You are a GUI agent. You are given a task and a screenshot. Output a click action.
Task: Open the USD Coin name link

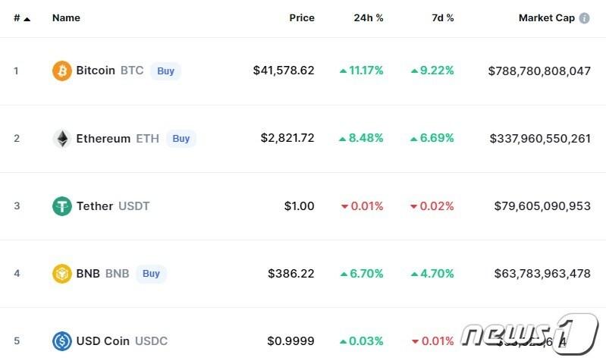103,341
